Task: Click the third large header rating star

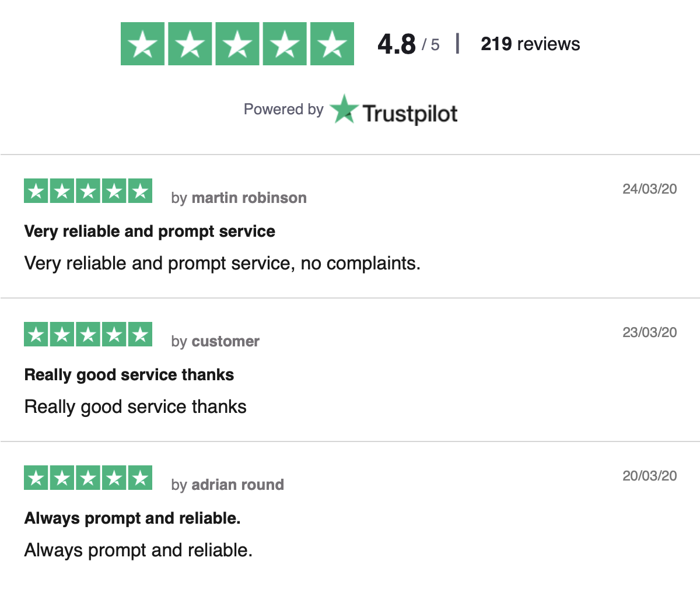Action: coord(237,44)
